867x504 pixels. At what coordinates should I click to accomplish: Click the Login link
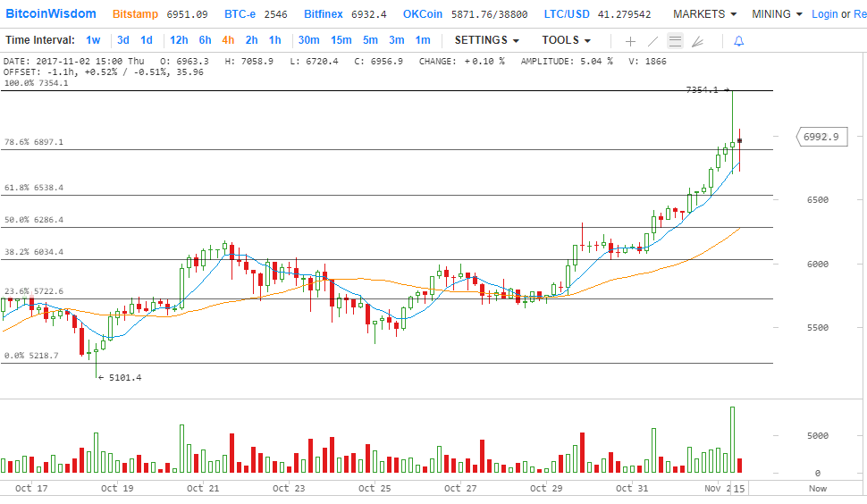point(825,14)
